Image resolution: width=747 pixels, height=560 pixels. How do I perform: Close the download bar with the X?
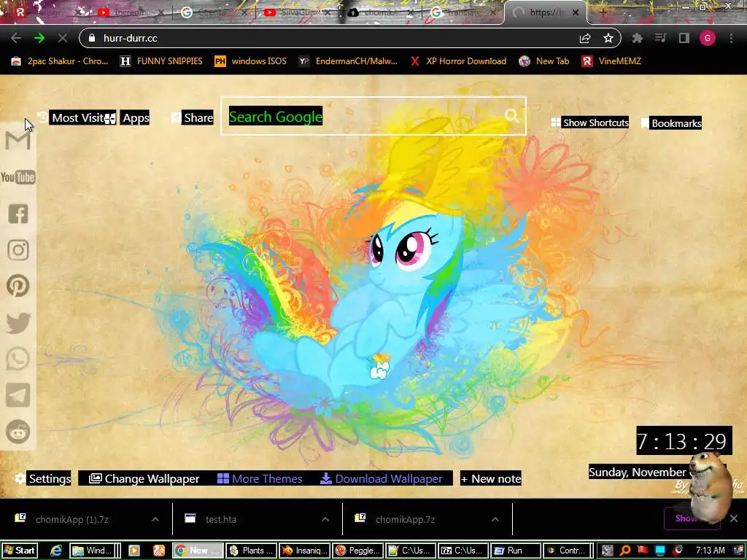(x=734, y=518)
